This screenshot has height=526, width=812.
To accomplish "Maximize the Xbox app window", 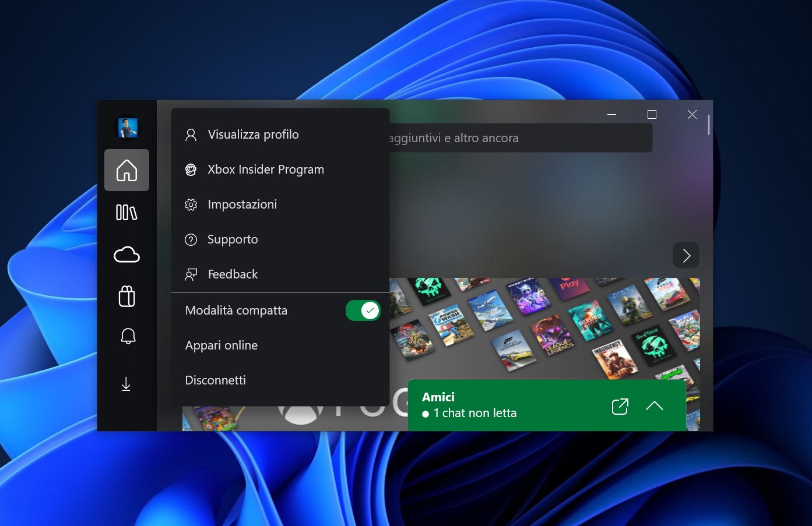I will tap(652, 115).
